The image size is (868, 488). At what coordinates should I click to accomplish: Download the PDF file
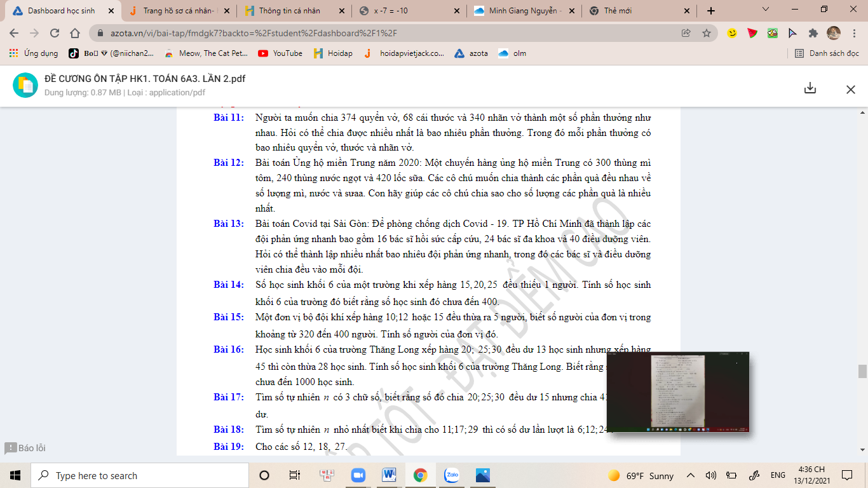[810, 88]
